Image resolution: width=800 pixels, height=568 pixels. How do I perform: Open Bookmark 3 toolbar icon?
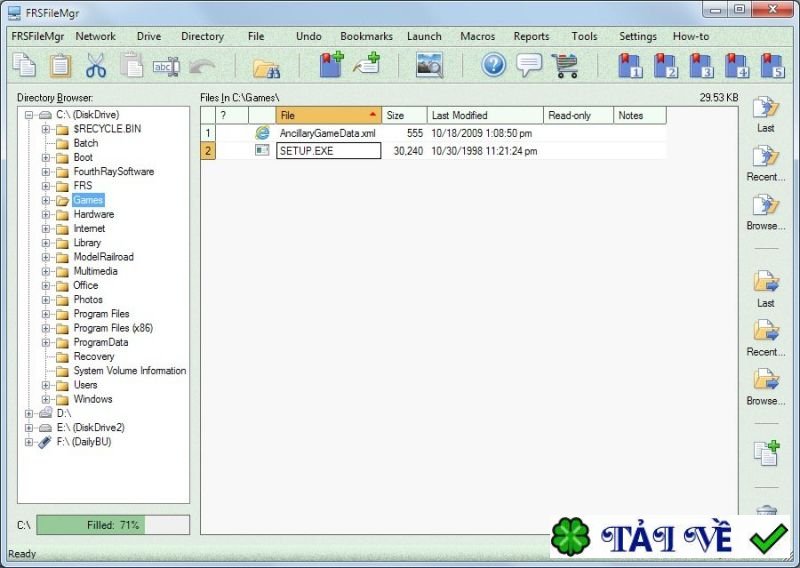click(x=702, y=65)
